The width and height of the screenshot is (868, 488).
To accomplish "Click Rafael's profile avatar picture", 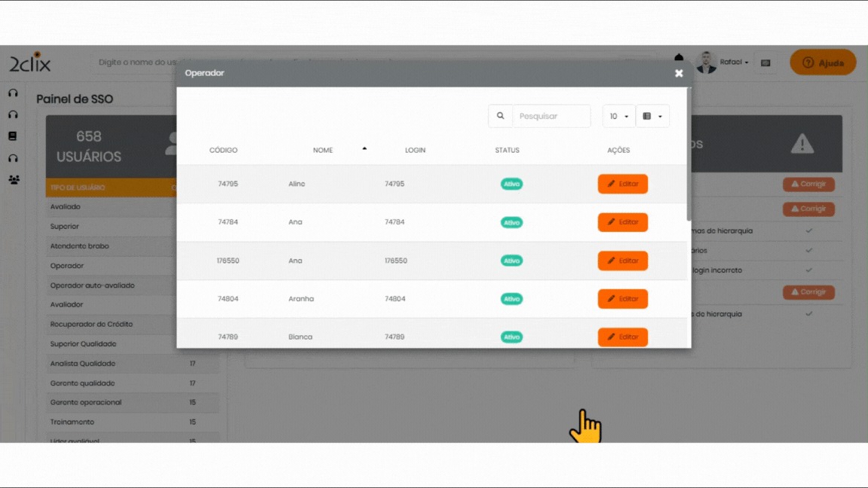I will tap(706, 63).
